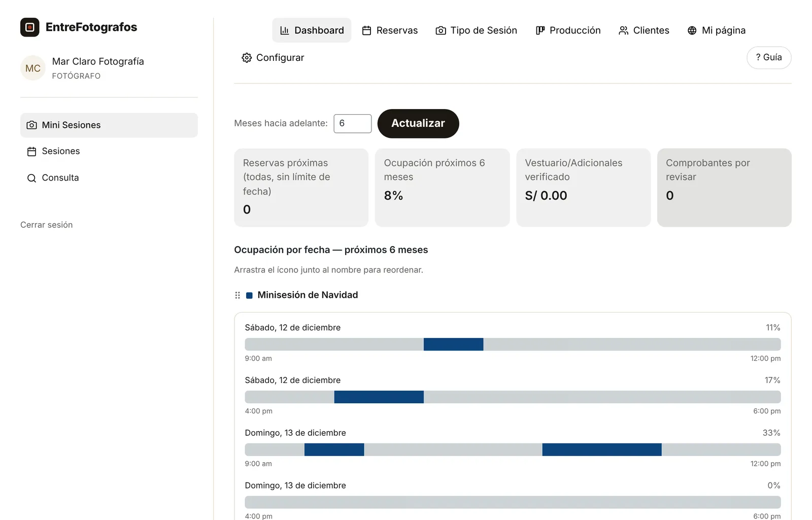Open the Clientes tab
The height and width of the screenshot is (520, 812).
coord(644,30)
